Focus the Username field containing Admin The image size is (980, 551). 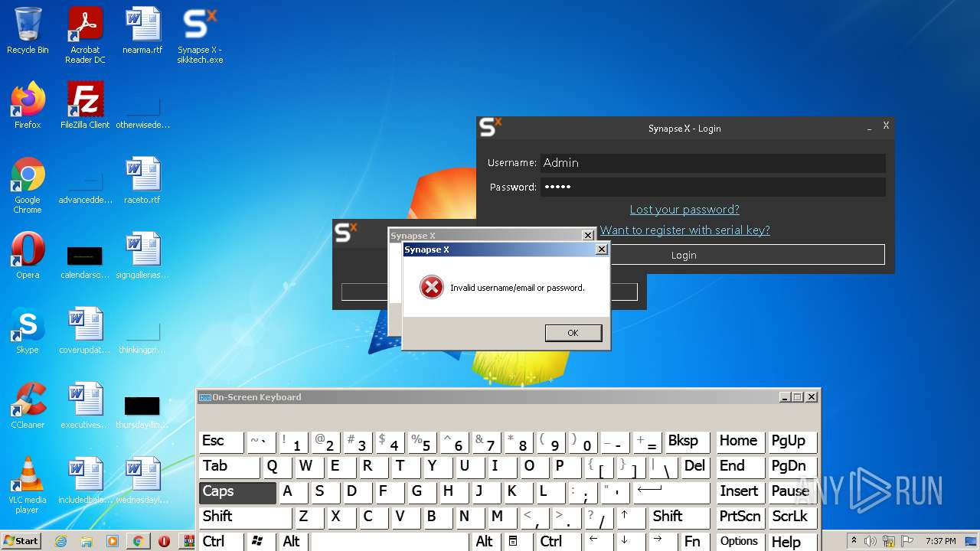[713, 163]
